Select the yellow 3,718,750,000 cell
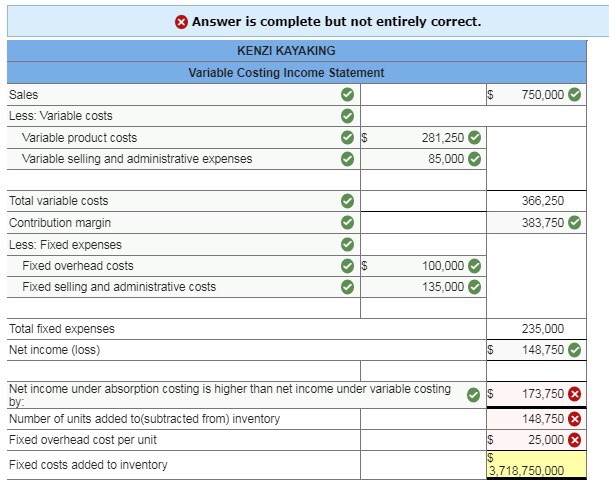 [x=536, y=465]
